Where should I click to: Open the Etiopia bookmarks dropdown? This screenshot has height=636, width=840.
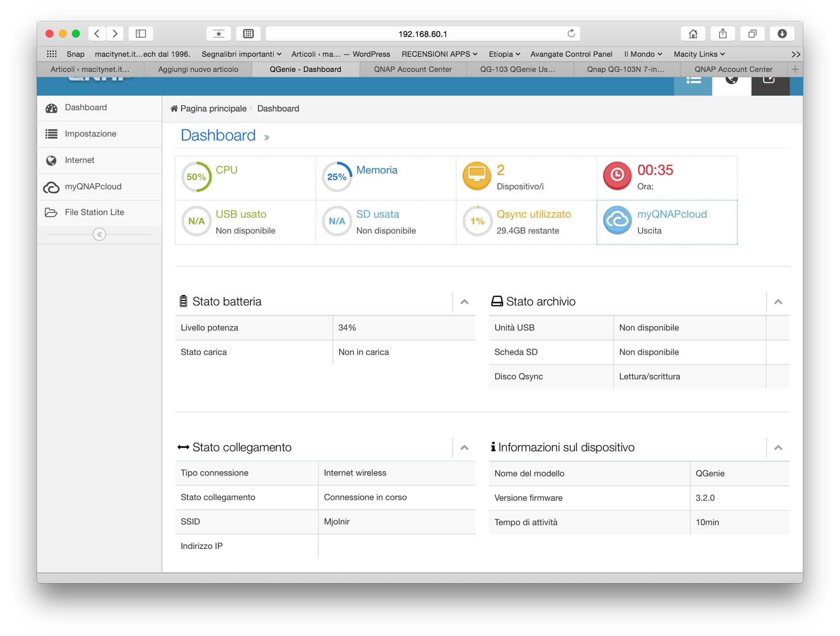[505, 54]
